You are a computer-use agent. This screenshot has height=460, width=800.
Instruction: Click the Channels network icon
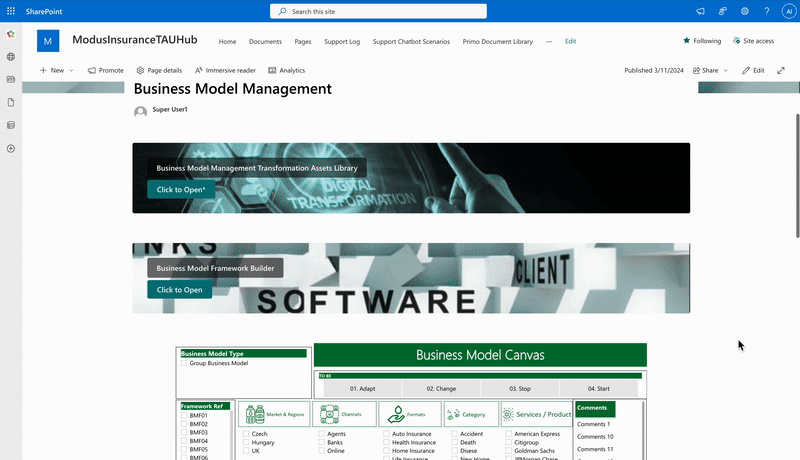click(x=330, y=414)
